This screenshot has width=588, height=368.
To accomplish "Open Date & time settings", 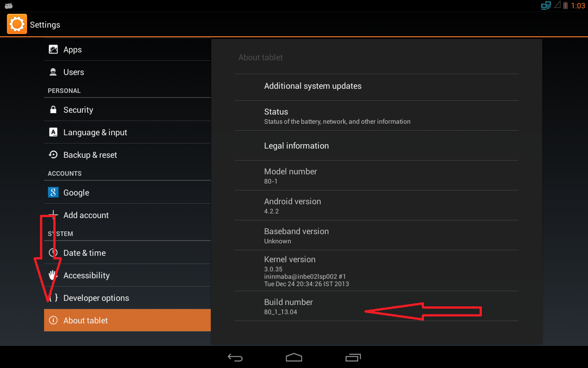I will point(127,253).
